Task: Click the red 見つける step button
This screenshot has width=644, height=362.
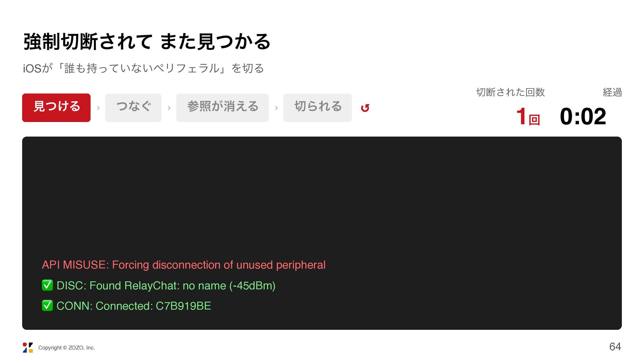Action: click(56, 108)
